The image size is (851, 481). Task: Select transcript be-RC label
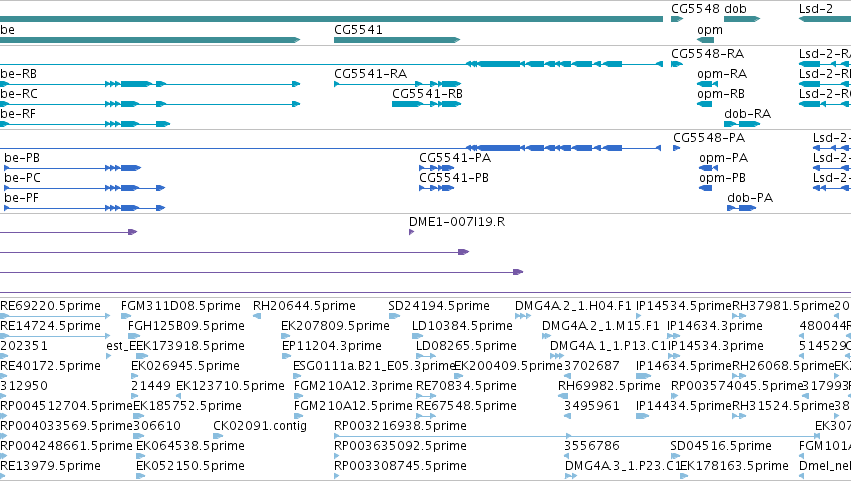[x=19, y=94]
